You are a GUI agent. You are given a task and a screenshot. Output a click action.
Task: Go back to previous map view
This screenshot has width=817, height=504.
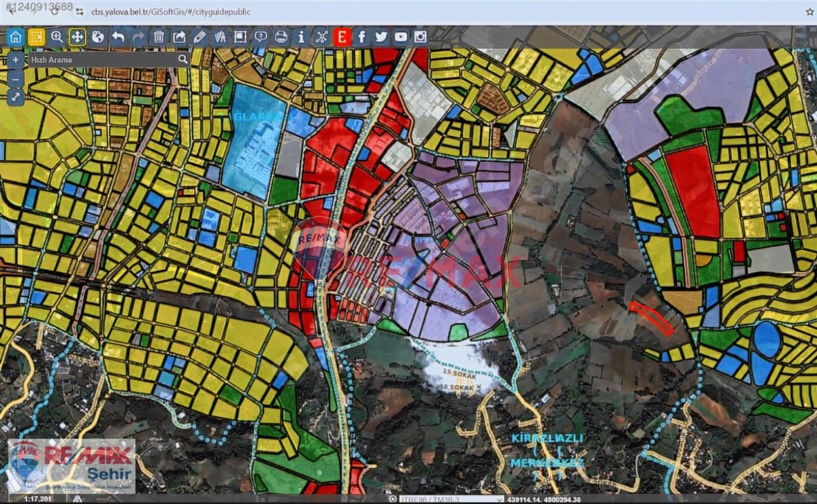pos(118,37)
